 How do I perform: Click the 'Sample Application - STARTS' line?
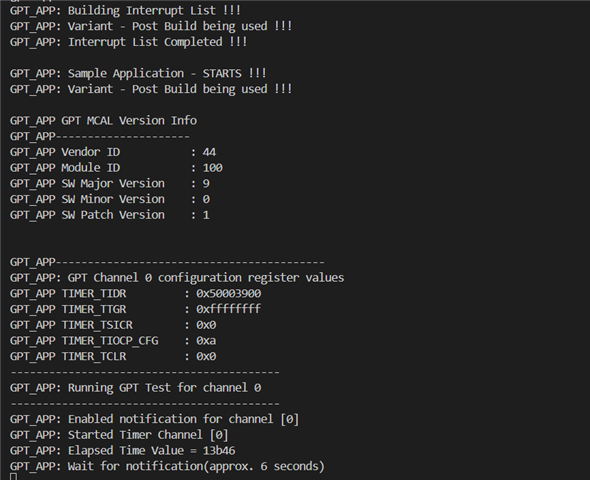[x=138, y=73]
